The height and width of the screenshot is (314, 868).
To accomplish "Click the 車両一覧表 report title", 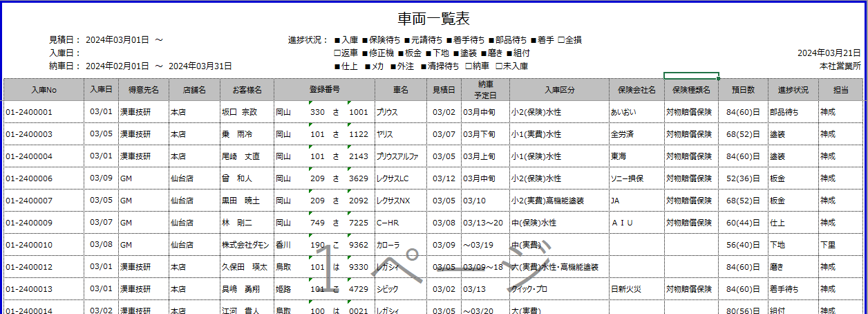I will (434, 19).
